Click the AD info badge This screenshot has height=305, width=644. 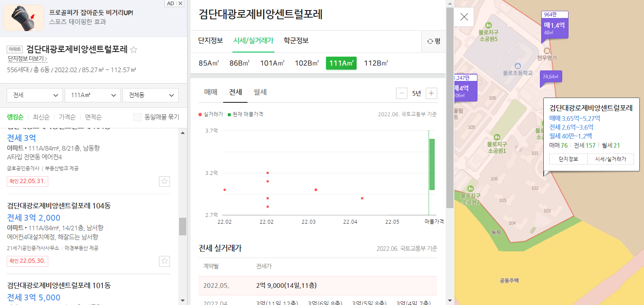coord(170,3)
